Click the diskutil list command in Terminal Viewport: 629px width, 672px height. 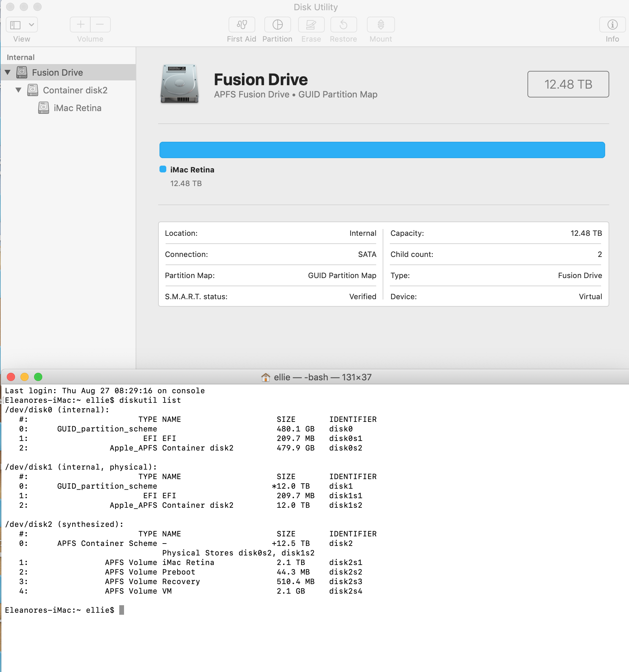coord(150,400)
